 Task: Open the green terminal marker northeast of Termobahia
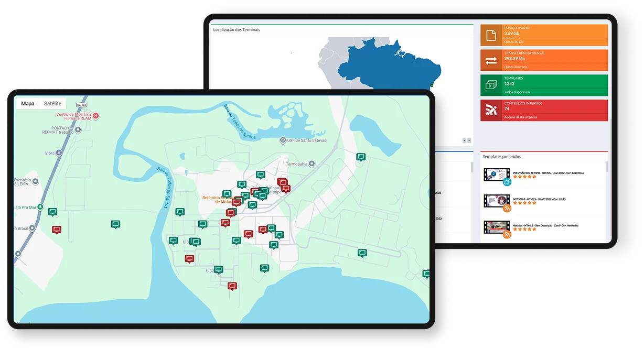coord(361,157)
